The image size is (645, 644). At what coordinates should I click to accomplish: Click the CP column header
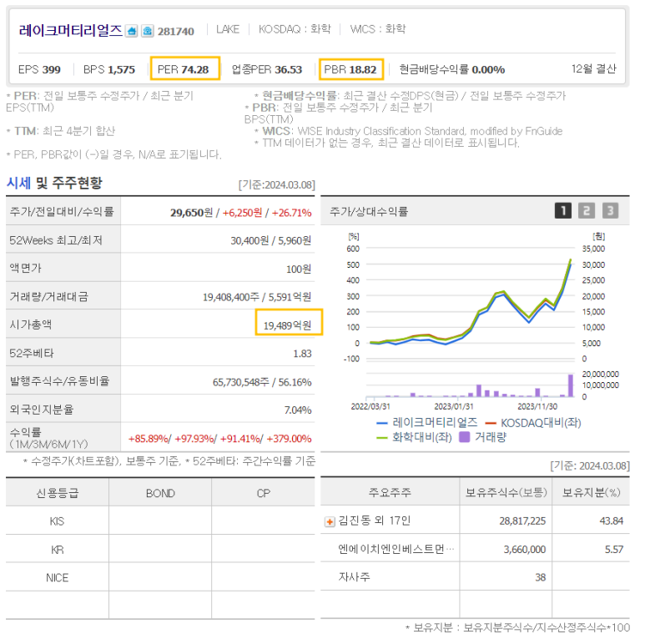[x=264, y=494]
